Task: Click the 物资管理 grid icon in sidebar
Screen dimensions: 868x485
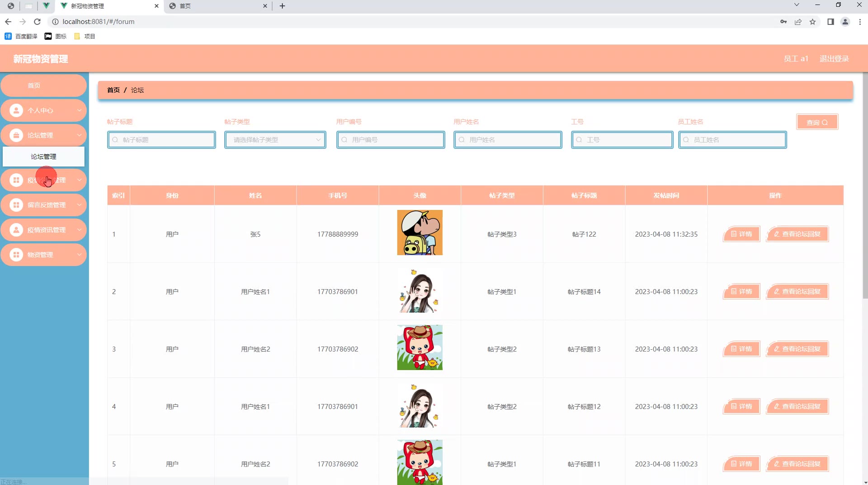Action: pos(16,255)
